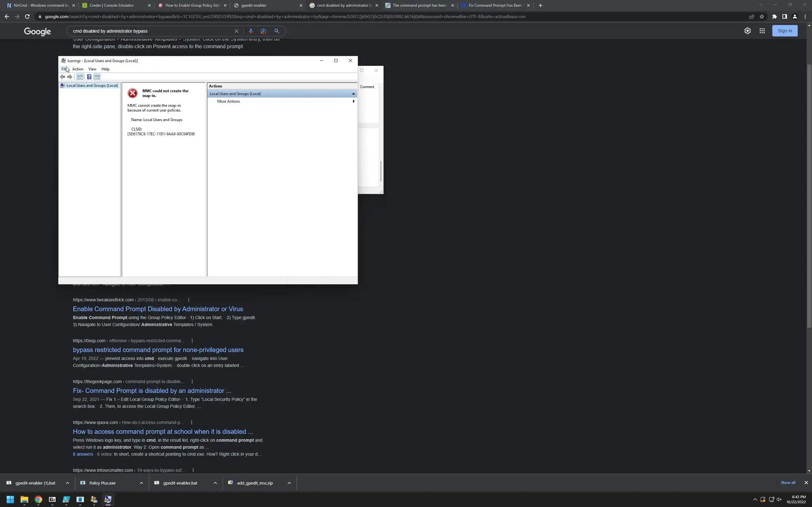Expand options for Policy Plus.exe download

[141, 483]
